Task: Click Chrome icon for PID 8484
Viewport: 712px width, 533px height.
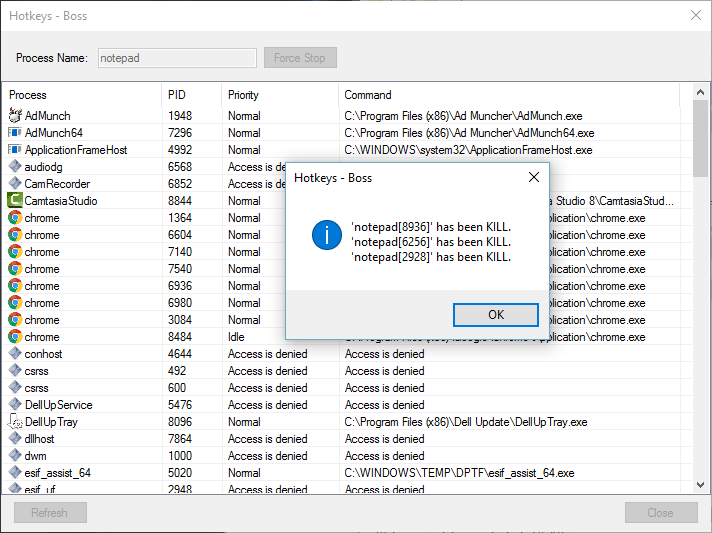Action: (15, 336)
